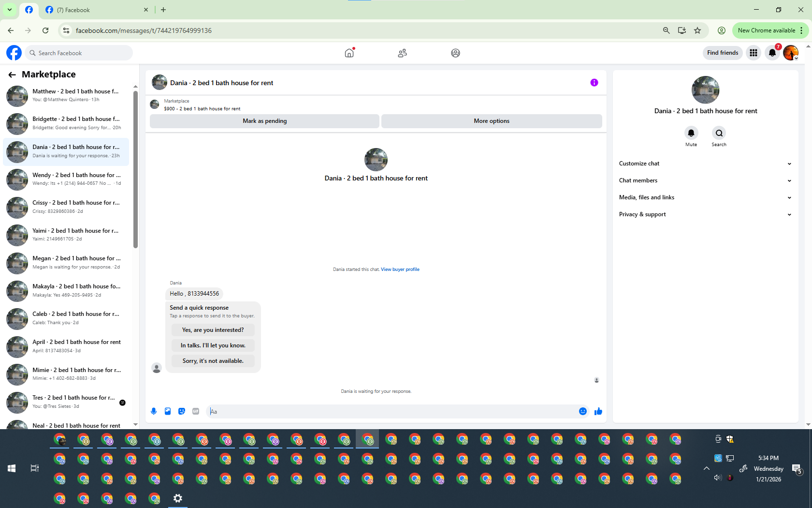Go to the Home feed icon
Viewport: 812px width, 508px height.
349,53
